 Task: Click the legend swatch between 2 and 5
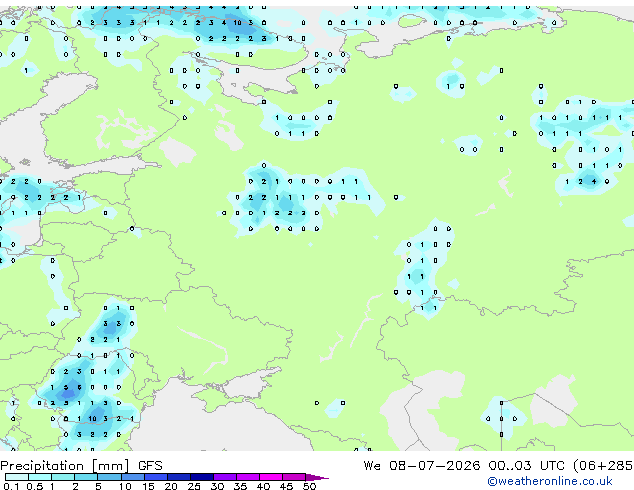[86, 477]
